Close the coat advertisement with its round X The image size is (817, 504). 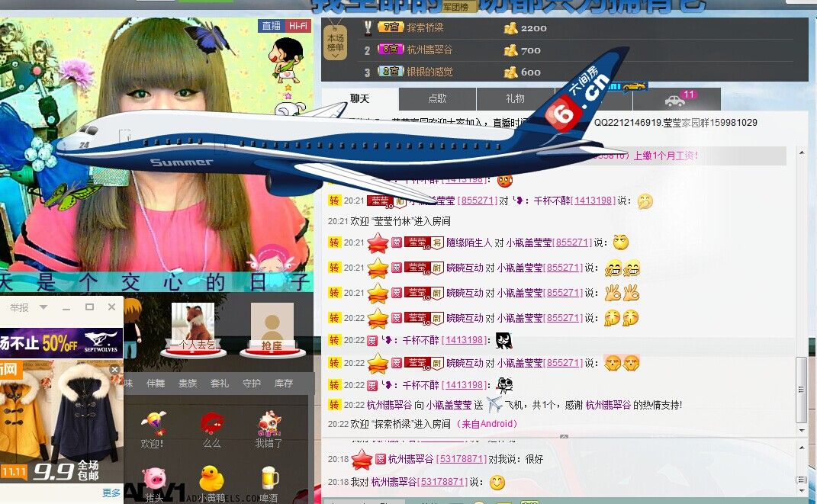click(115, 369)
